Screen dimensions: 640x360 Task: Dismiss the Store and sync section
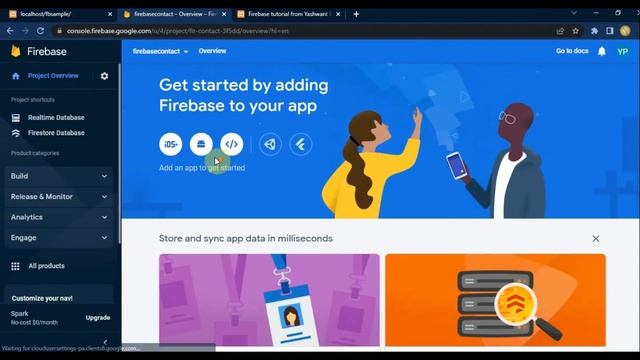596,238
